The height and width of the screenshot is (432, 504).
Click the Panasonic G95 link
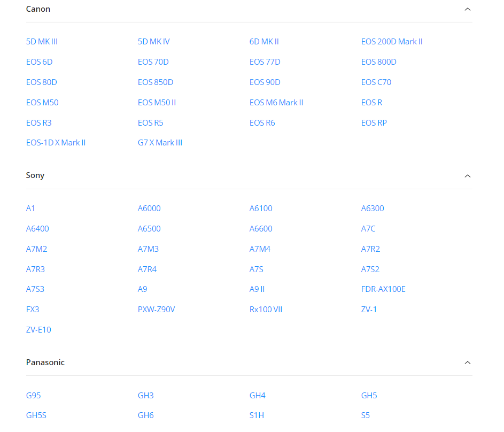pos(33,396)
